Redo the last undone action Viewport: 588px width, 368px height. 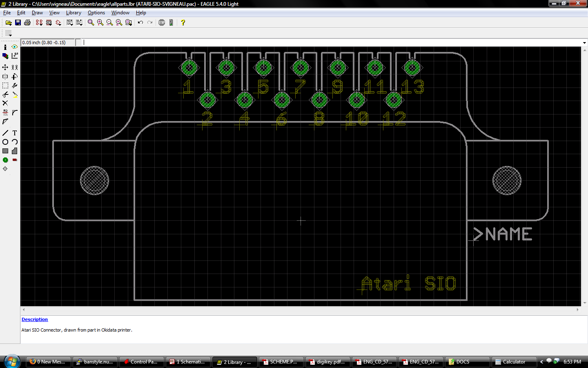[x=150, y=22]
